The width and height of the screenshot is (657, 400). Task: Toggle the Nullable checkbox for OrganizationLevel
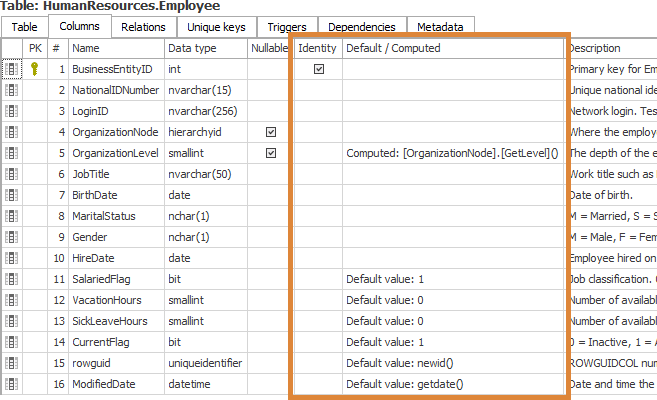pos(270,153)
